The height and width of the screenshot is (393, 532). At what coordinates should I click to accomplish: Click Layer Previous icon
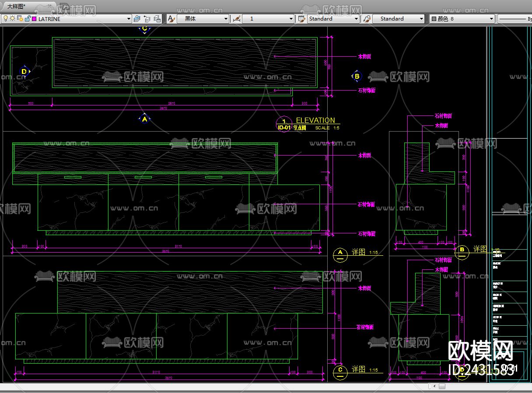point(147,19)
